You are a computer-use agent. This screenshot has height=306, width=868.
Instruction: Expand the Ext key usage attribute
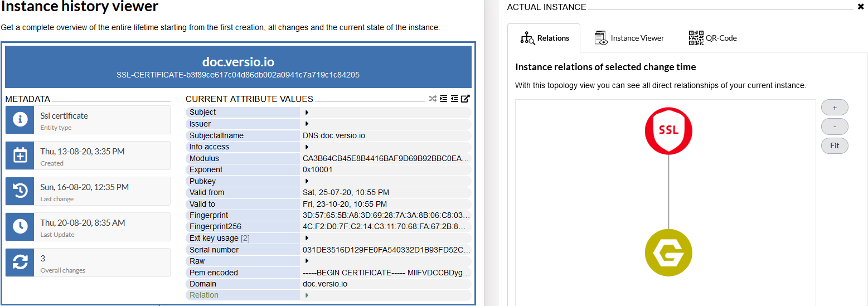(x=307, y=238)
